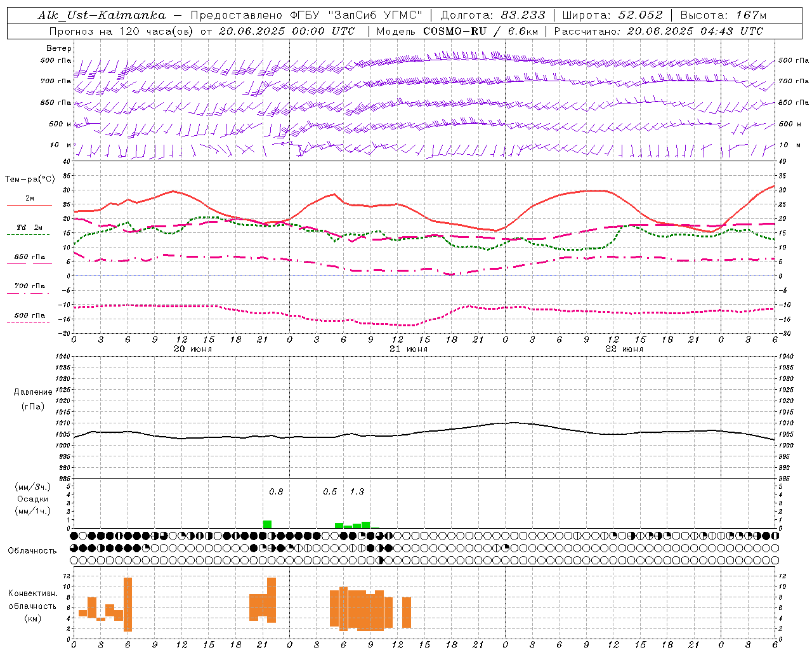Click the 22 июня date label
Viewport: 812px width, 650px height.
coord(624,348)
